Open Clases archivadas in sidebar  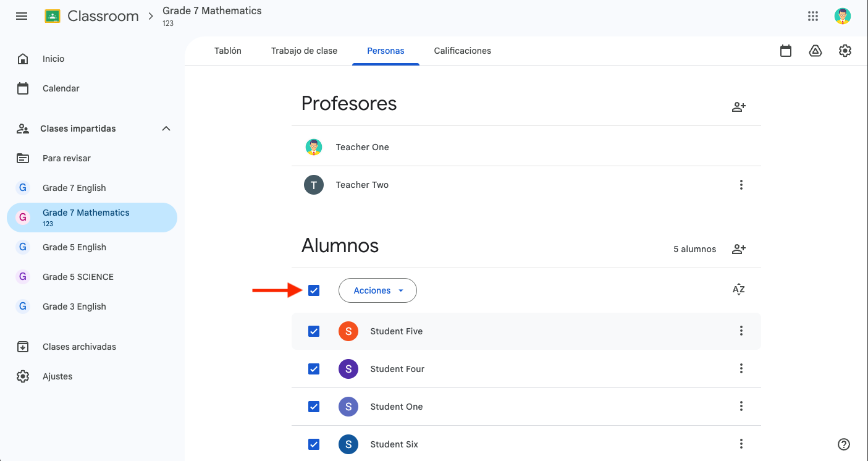pyautogui.click(x=79, y=347)
